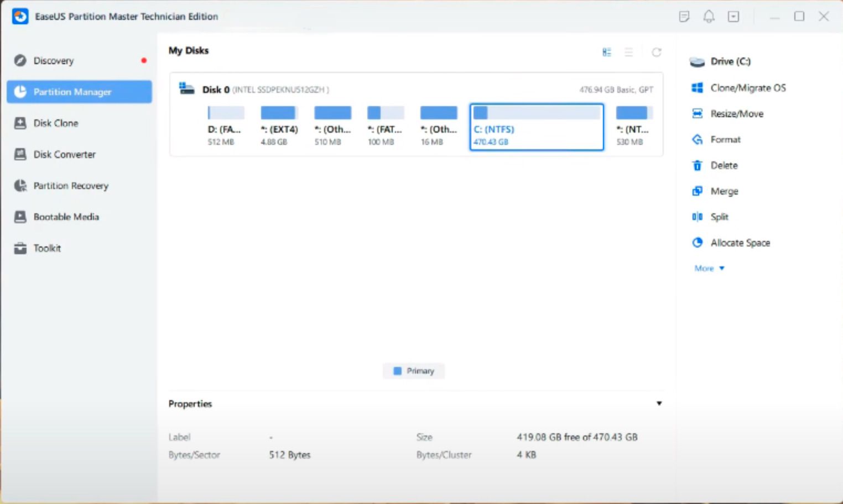The image size is (843, 504).
Task: Go to Toolkit menu item
Action: (79, 248)
